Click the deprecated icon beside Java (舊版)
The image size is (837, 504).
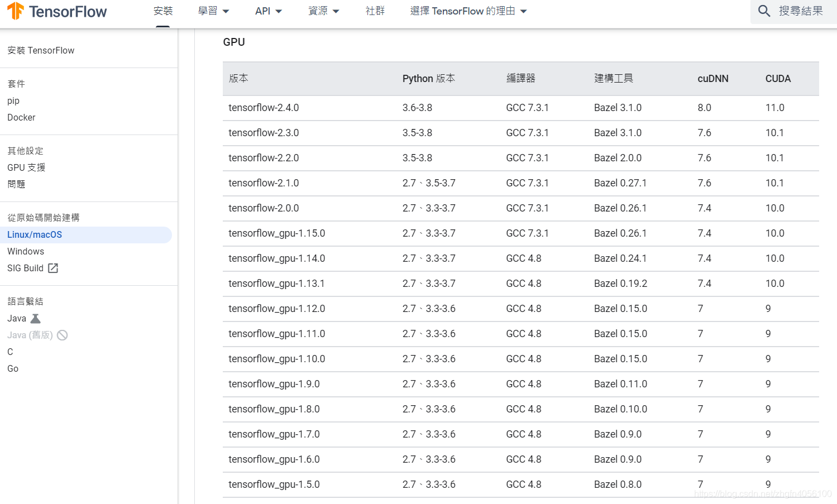click(x=63, y=335)
